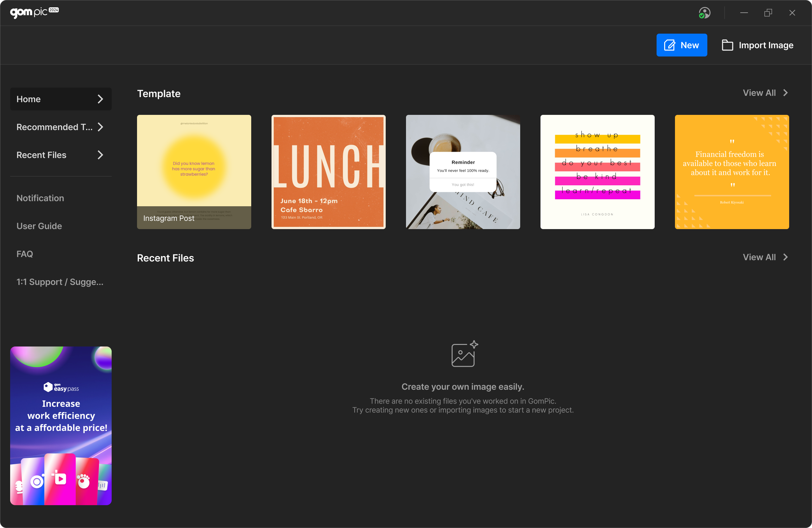Open the Notification menu item
The width and height of the screenshot is (812, 528).
pos(40,198)
